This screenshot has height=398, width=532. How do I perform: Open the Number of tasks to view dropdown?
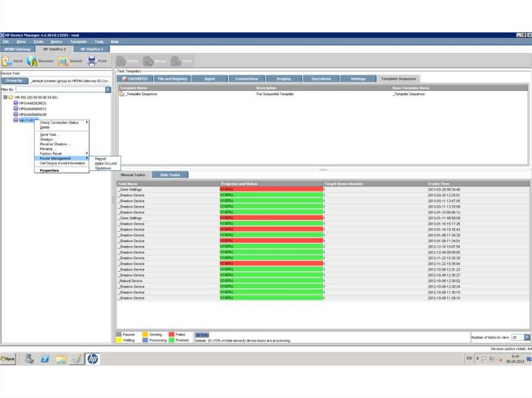(527, 337)
